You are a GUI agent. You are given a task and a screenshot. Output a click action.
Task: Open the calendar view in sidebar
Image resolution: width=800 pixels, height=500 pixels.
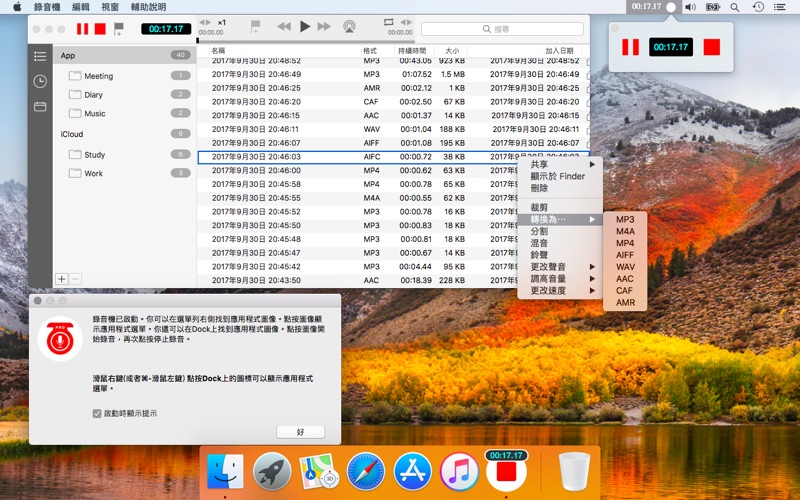(40, 107)
